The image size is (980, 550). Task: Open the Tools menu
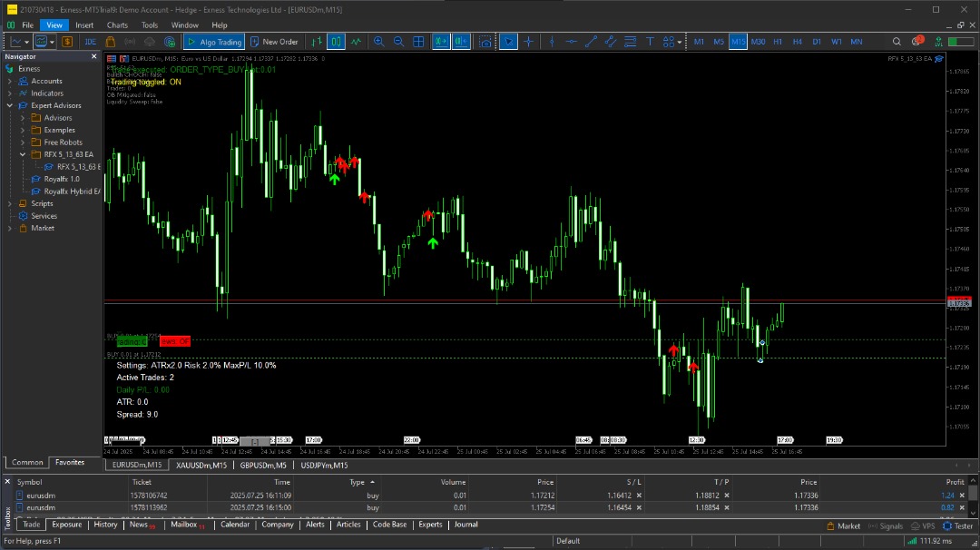tap(150, 25)
